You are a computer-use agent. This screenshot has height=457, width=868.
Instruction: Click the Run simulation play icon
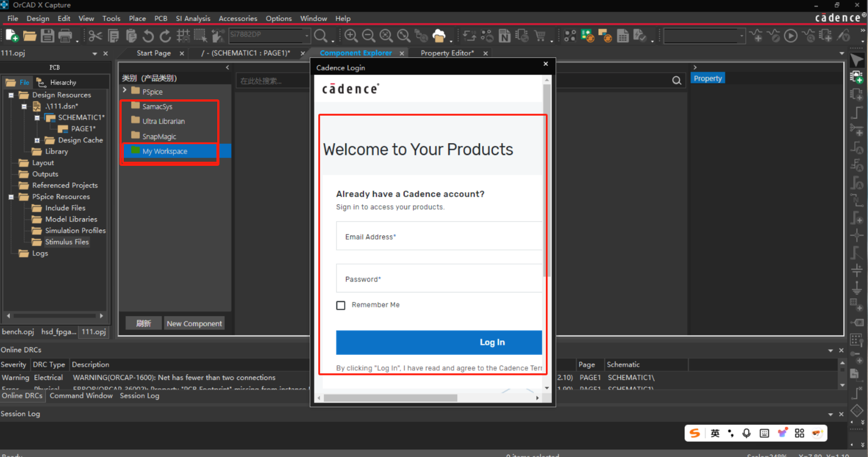pos(791,36)
